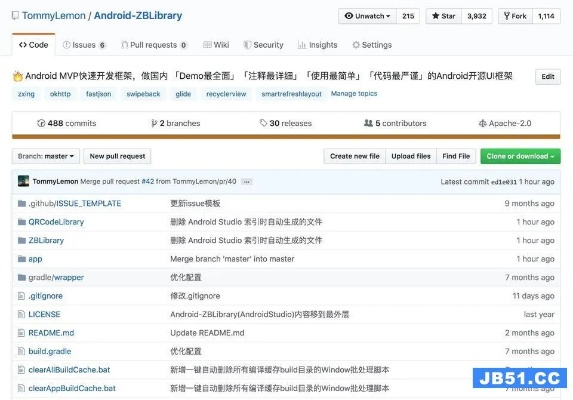Open the LICENSE file
Screen dimensions: 573x400
[44, 315]
